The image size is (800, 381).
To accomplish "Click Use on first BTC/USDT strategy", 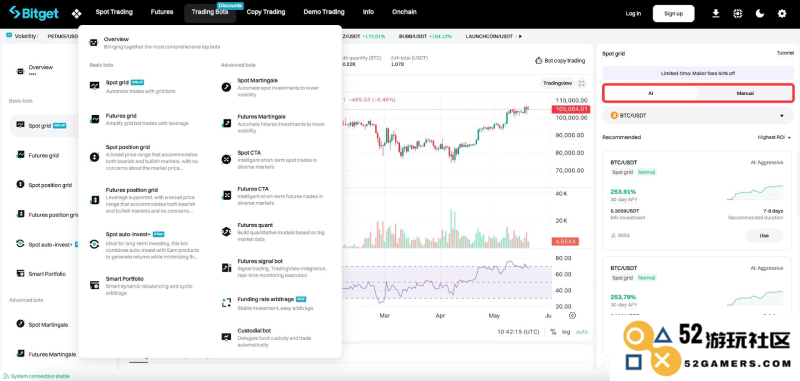I will (764, 236).
